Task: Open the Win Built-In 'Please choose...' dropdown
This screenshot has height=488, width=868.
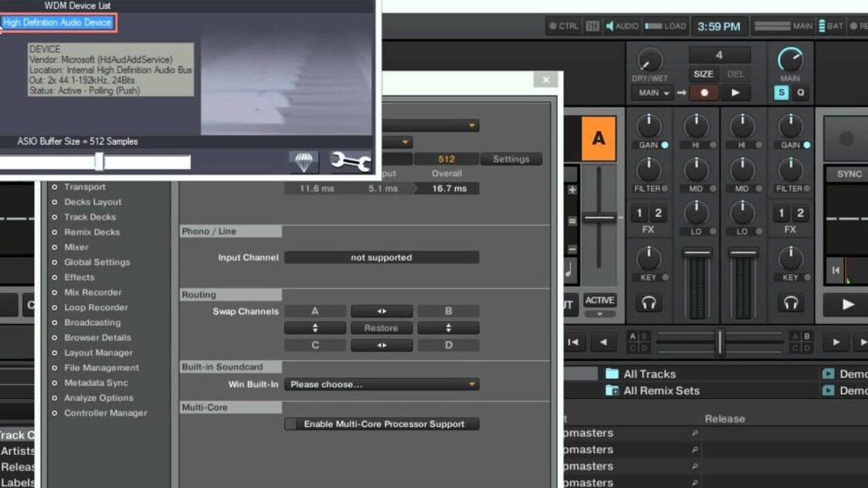Action: (381, 383)
